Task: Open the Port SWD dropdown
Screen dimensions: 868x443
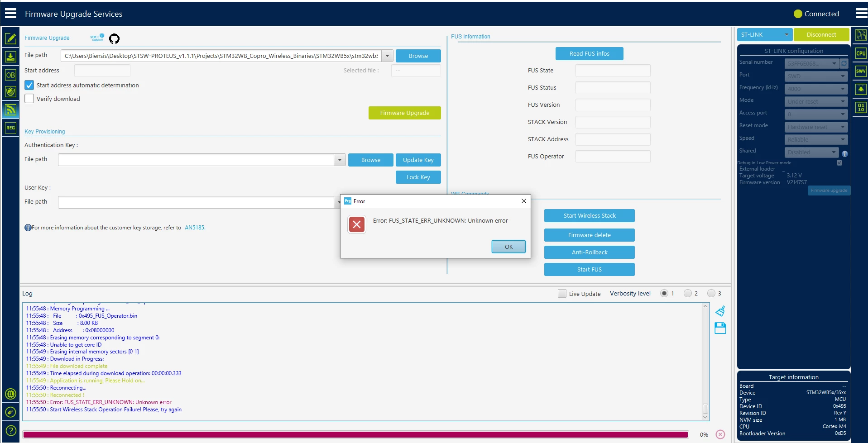Action: (816, 76)
